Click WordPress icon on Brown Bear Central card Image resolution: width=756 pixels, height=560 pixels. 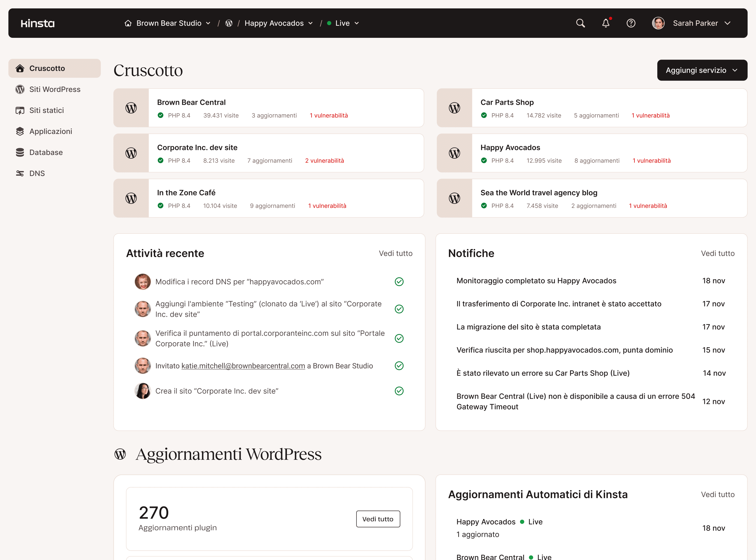tap(131, 108)
